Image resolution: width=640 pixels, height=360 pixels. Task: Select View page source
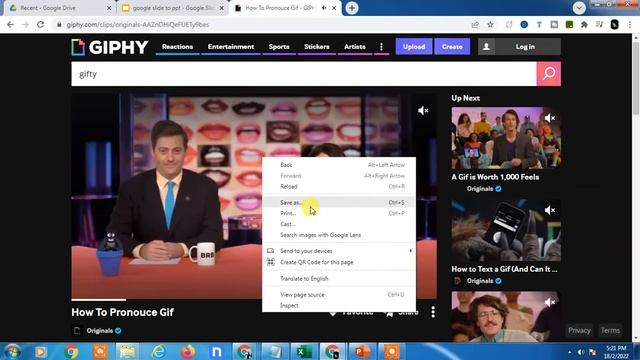(x=339, y=295)
